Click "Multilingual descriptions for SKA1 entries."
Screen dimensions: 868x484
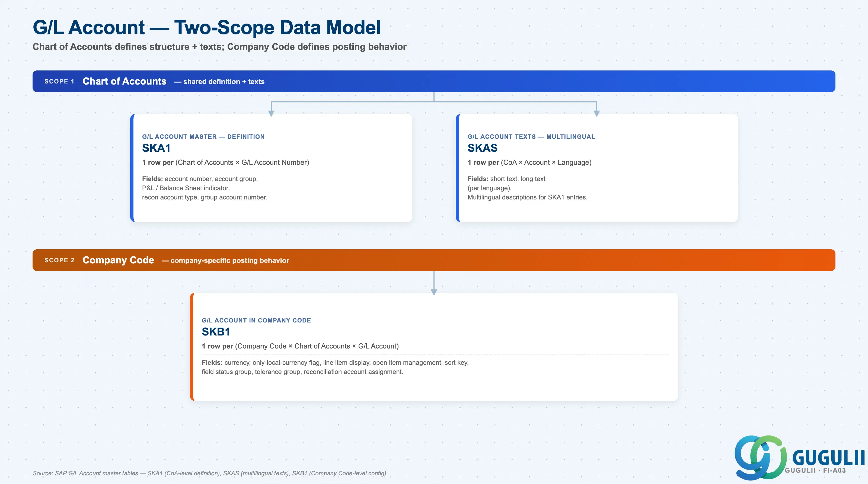pyautogui.click(x=527, y=197)
